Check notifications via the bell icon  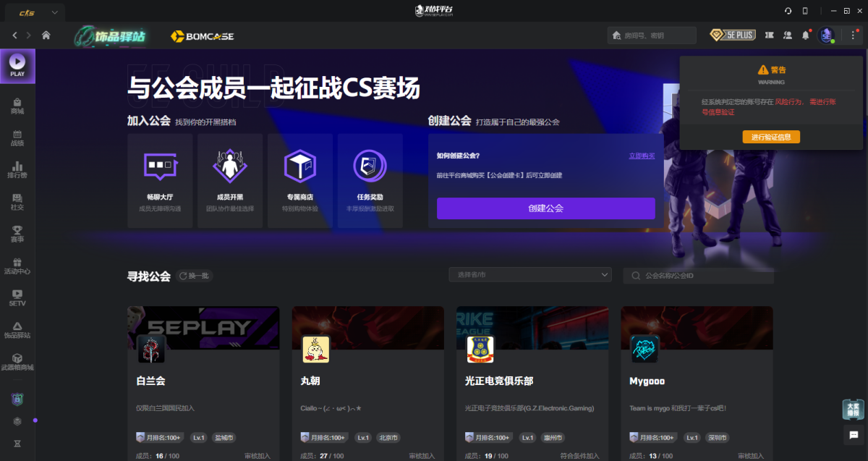(x=805, y=34)
